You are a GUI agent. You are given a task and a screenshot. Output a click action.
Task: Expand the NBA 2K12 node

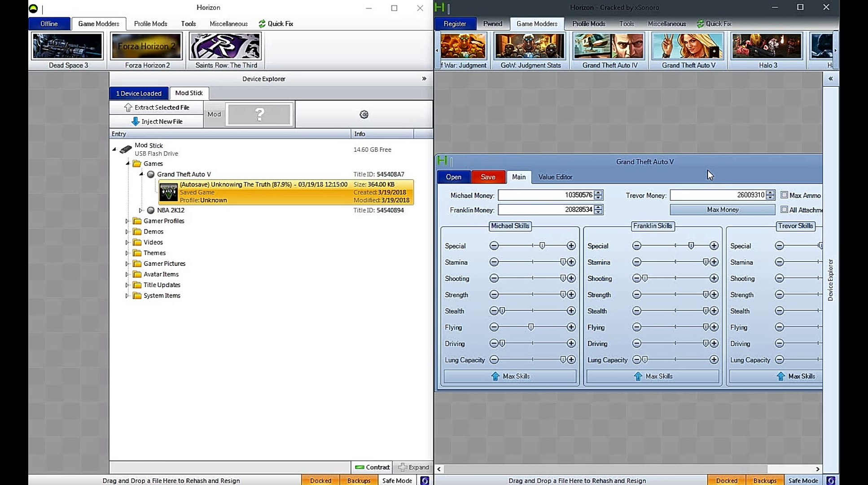tap(140, 210)
